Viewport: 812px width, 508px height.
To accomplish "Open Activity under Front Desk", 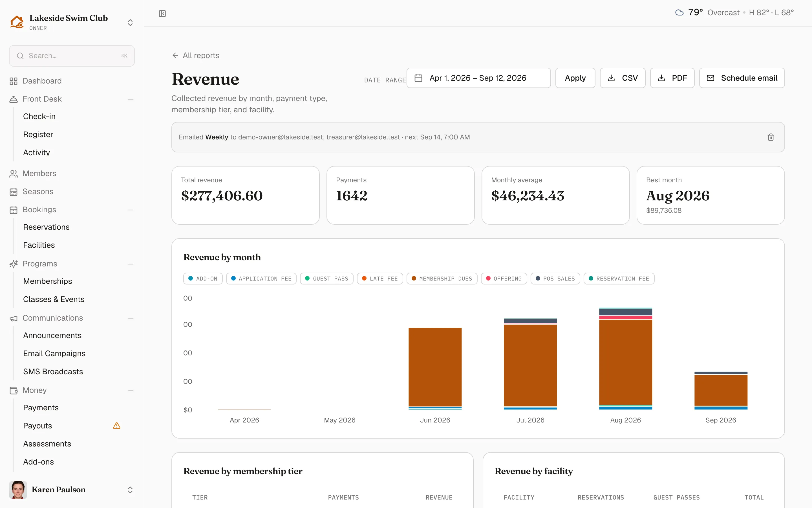I will click(x=37, y=152).
